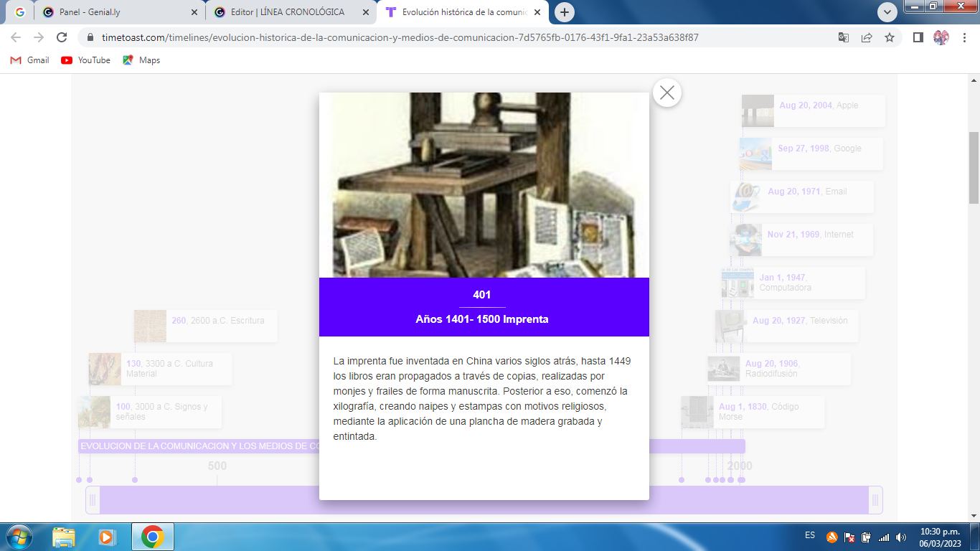This screenshot has height=551, width=980.
Task: Reload the current page
Action: coord(62,37)
